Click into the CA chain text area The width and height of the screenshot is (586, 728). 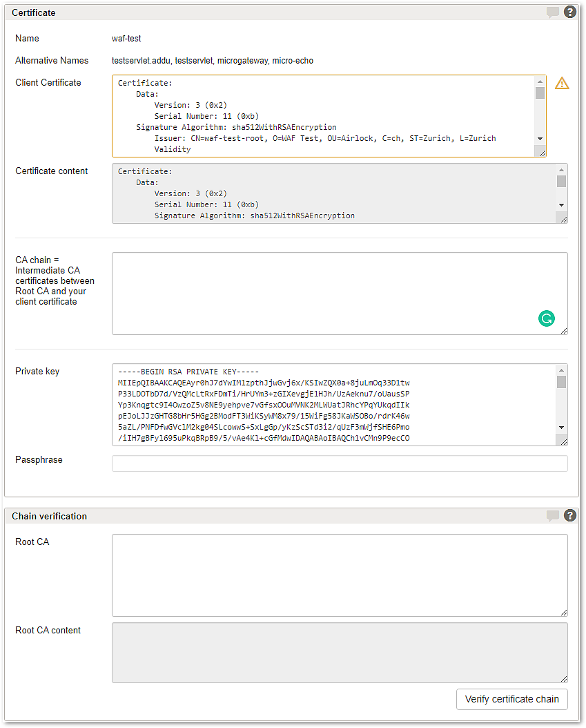[340, 294]
